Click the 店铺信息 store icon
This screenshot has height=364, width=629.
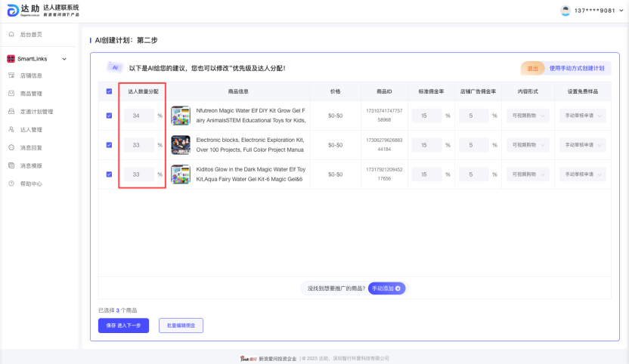[x=11, y=76]
